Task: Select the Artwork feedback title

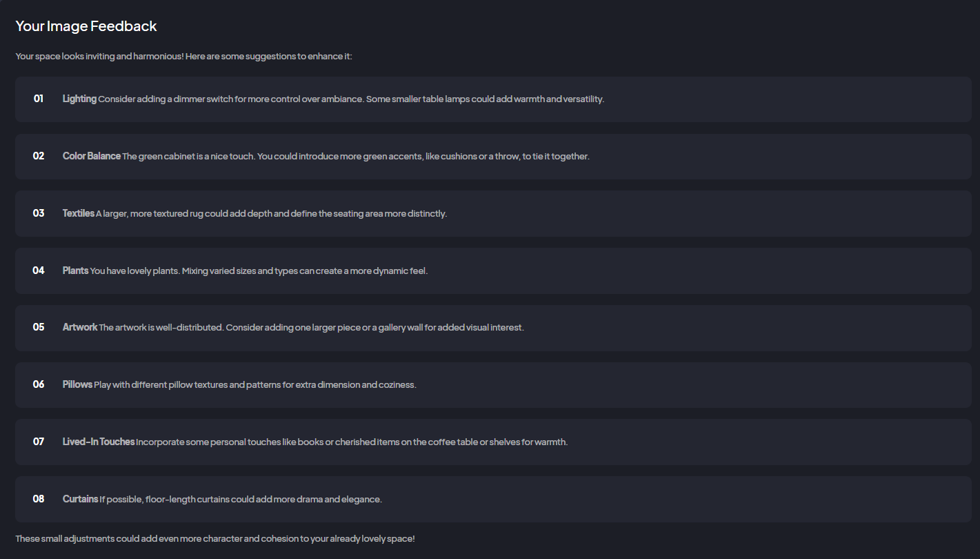Action: pos(80,327)
